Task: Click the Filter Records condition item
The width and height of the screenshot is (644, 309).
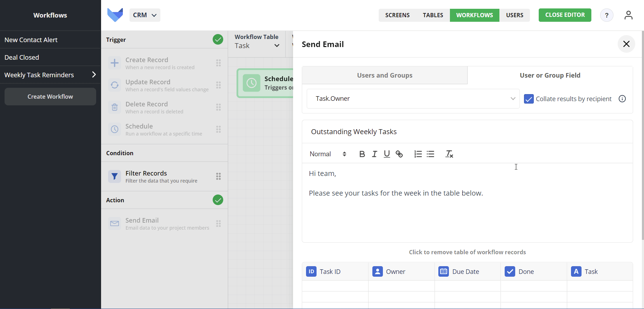Action: pyautogui.click(x=164, y=177)
